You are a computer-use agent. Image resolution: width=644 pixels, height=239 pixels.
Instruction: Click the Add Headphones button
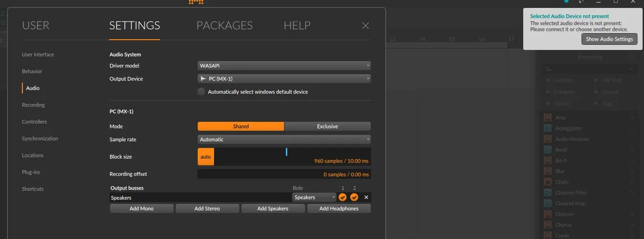point(338,208)
